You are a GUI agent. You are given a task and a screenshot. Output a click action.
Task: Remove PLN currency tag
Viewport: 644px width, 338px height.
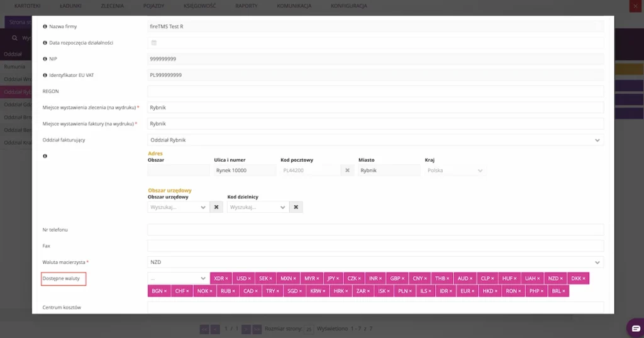pos(410,291)
